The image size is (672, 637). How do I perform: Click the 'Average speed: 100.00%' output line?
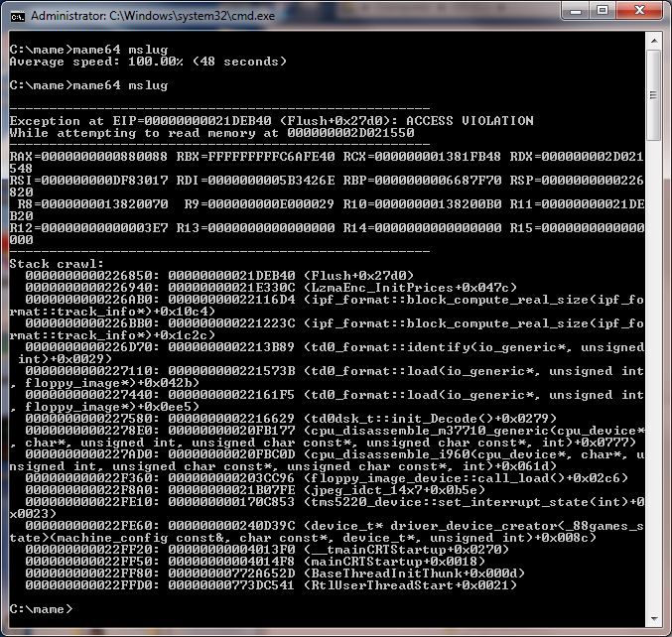point(149,62)
